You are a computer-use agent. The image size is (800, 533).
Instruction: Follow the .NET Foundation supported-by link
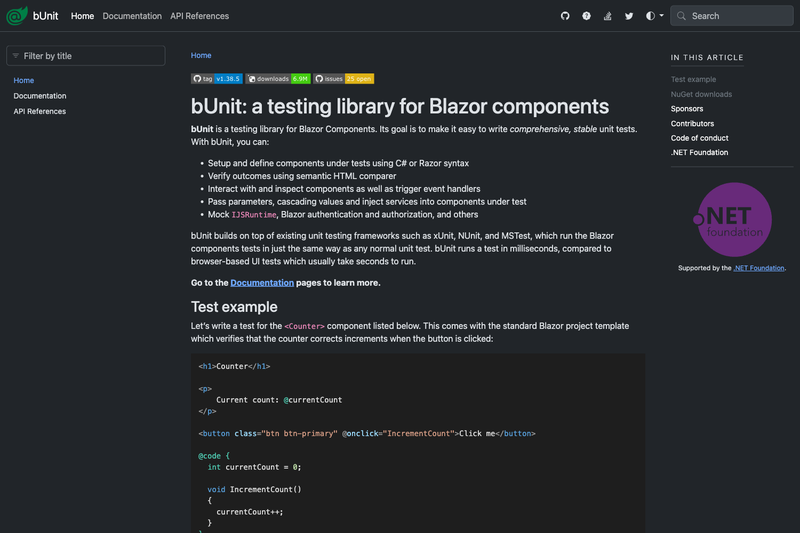coord(759,268)
